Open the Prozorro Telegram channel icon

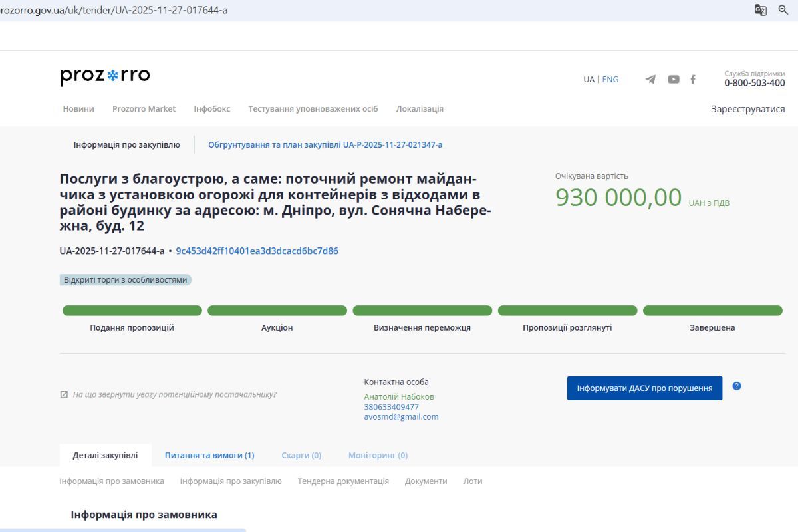tap(650, 78)
